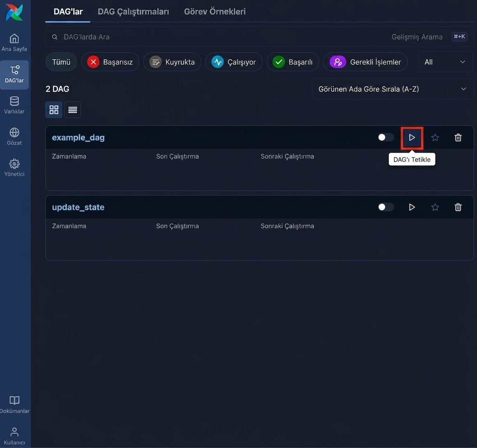Star example_dag as favorite
The width and height of the screenshot is (477, 448).
435,138
